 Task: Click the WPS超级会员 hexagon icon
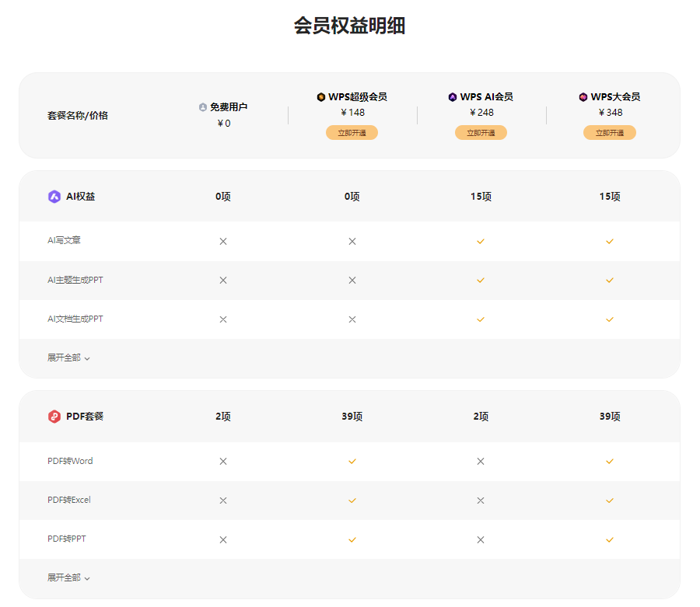tap(321, 97)
